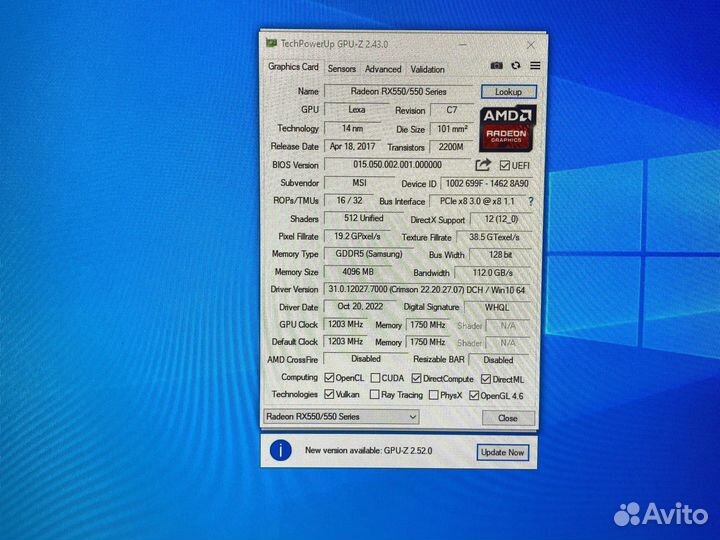Click Texture Fillrate value 38.5 GTexel/s

[494, 237]
